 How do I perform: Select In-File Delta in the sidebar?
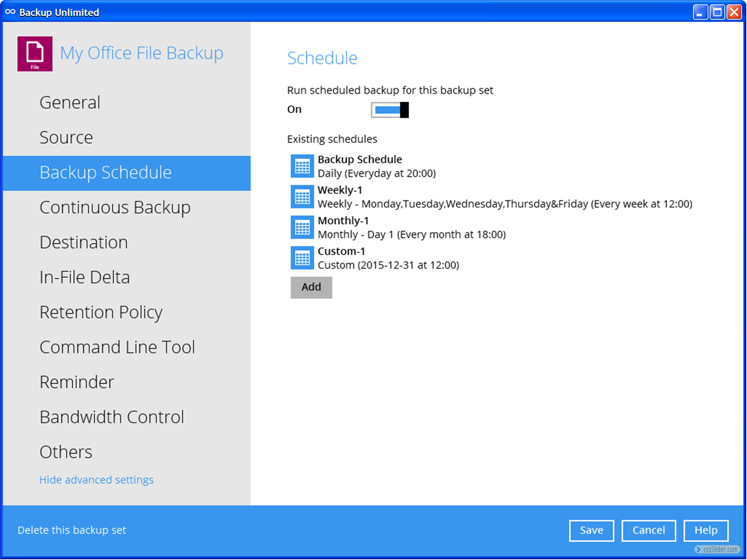click(x=85, y=278)
